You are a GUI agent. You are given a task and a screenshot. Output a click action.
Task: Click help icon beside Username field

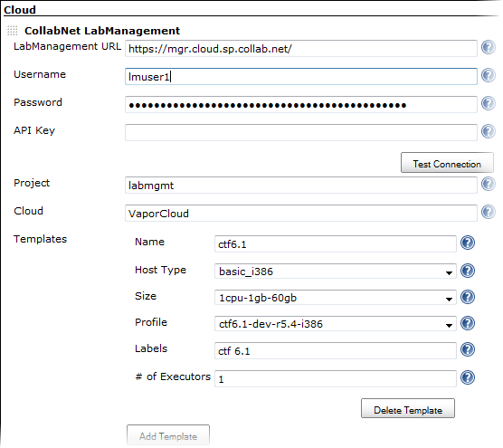[488, 75]
